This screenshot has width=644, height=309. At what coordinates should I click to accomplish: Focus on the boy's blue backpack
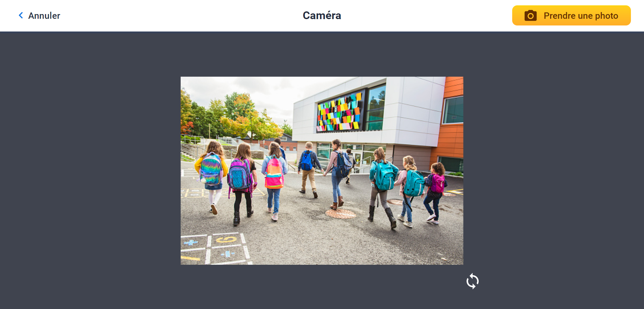coord(307,161)
